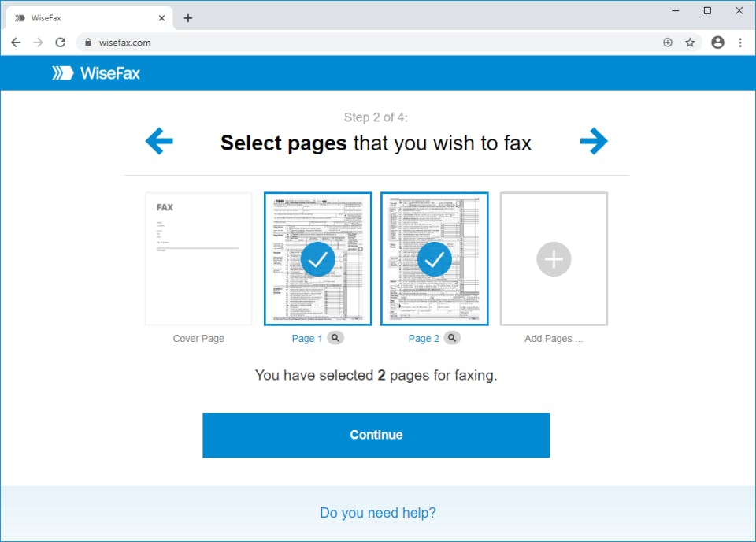Select the Cover Page thumbnail for faxing
This screenshot has height=542, width=756.
click(198, 258)
